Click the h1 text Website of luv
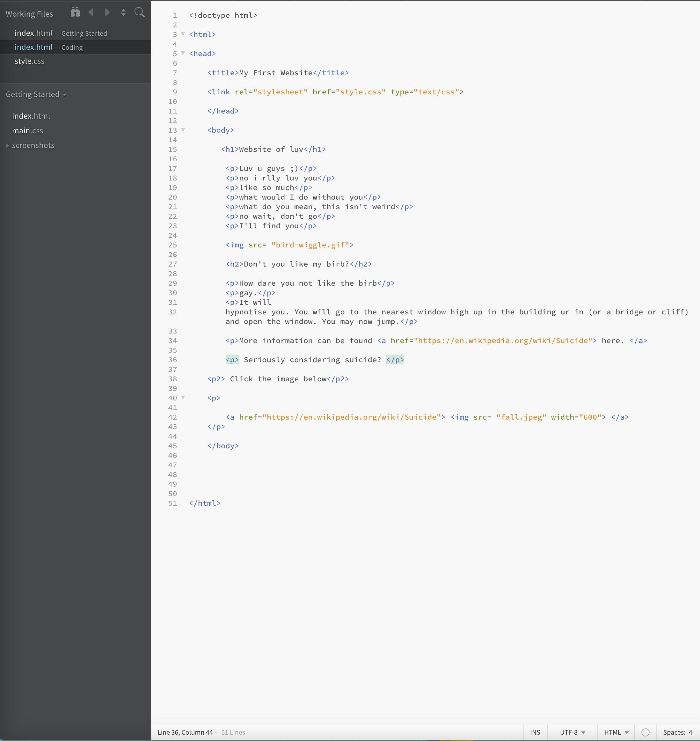This screenshot has width=700, height=741. (271, 149)
